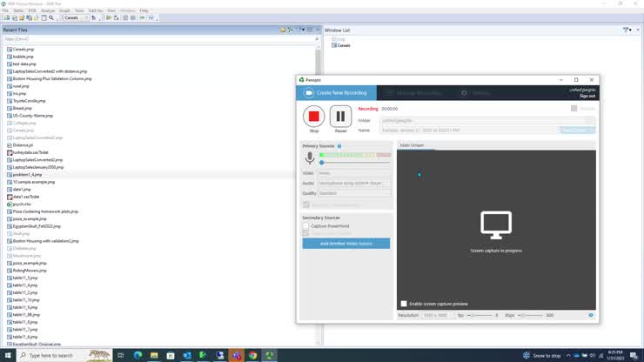Click the Teams icon on the taskbar

point(236,355)
